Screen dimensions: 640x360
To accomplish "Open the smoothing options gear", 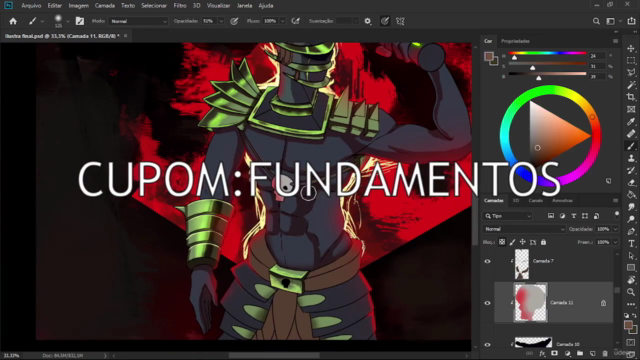I will [x=368, y=21].
